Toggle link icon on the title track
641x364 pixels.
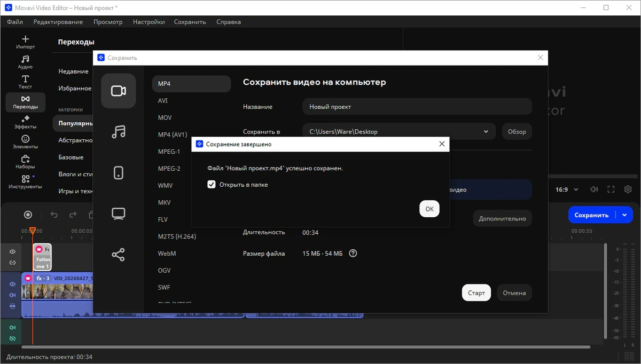[x=12, y=263]
